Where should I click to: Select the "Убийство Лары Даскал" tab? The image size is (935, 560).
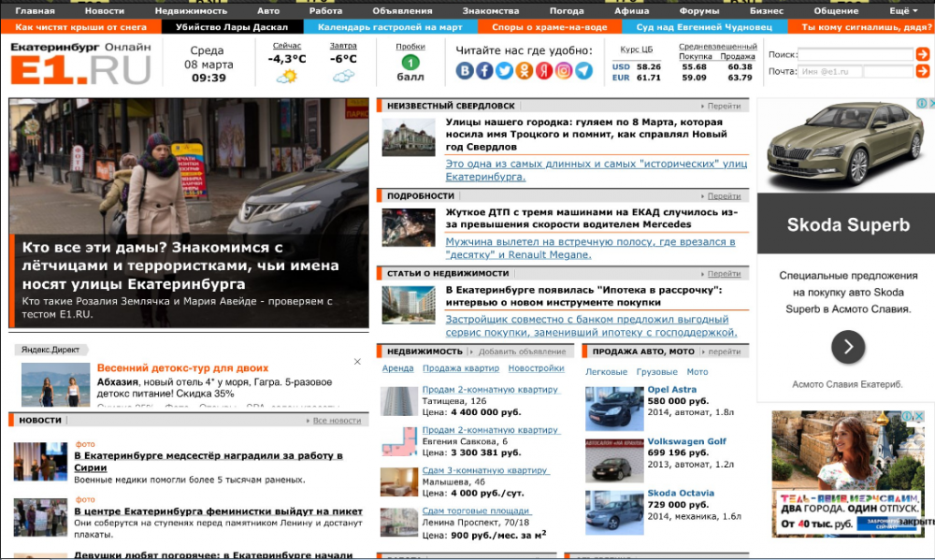pos(232,27)
